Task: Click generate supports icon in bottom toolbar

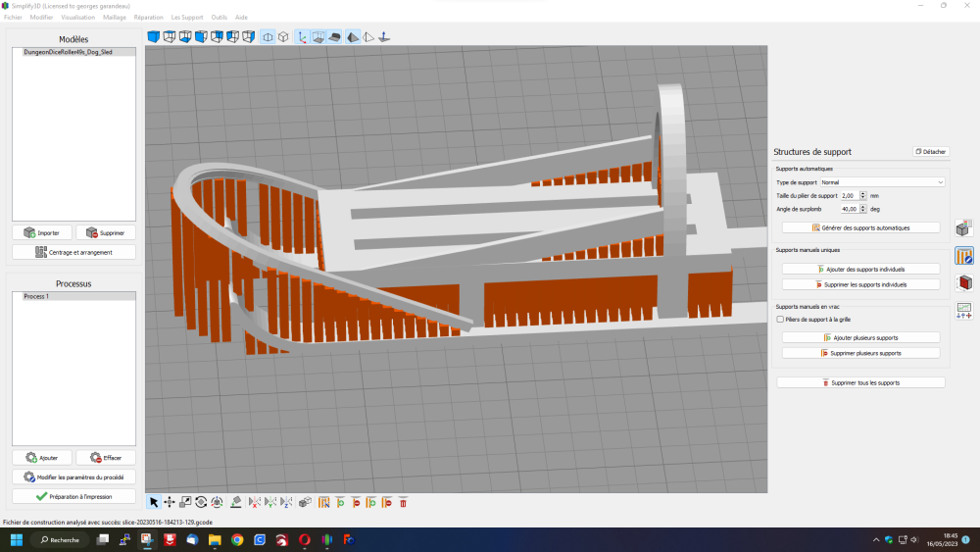Action: click(x=323, y=502)
